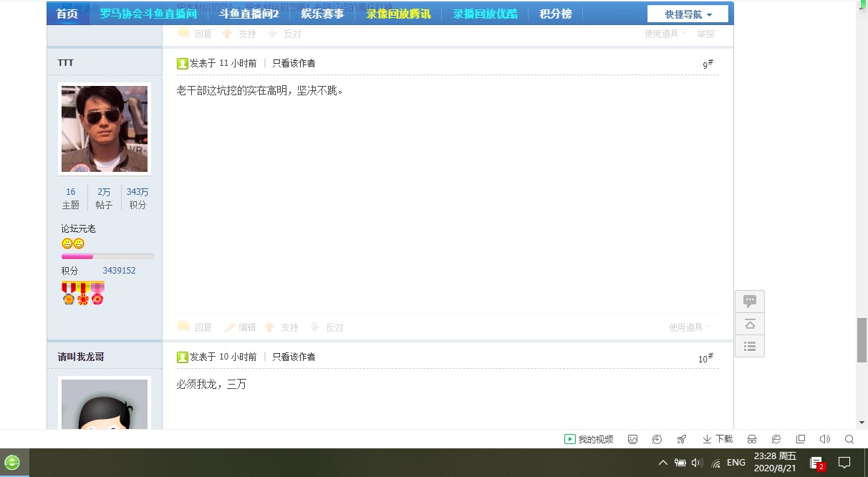Open 我的视频 in the browser status bar
This screenshot has width=868, height=477.
coord(589,439)
